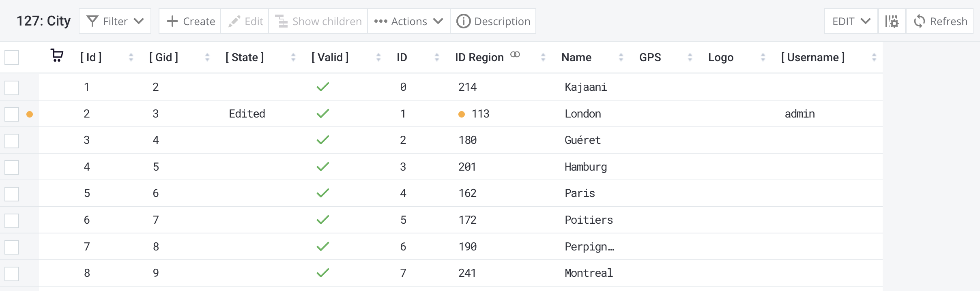Sort by the [ Gid ] column arrows

(207, 58)
